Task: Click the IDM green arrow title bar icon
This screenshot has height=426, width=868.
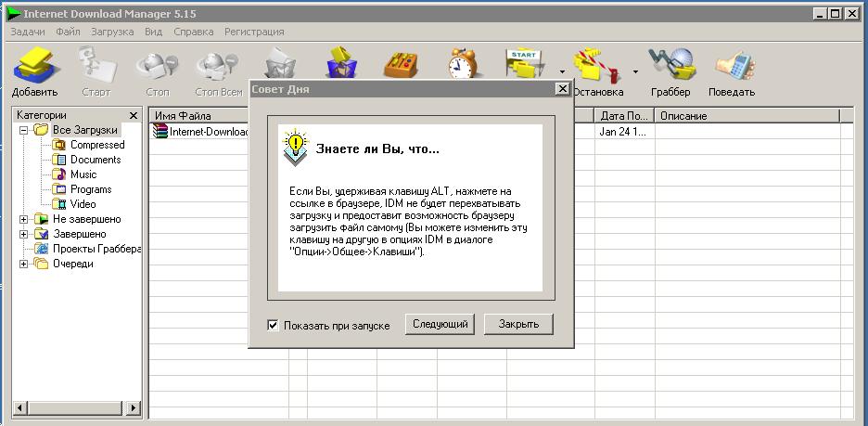Action: tap(14, 14)
